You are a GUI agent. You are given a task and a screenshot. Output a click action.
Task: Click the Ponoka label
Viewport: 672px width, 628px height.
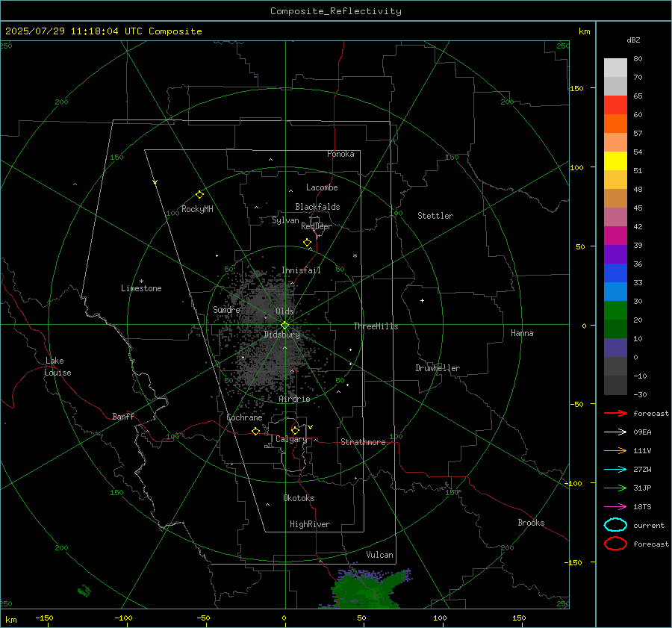340,155
